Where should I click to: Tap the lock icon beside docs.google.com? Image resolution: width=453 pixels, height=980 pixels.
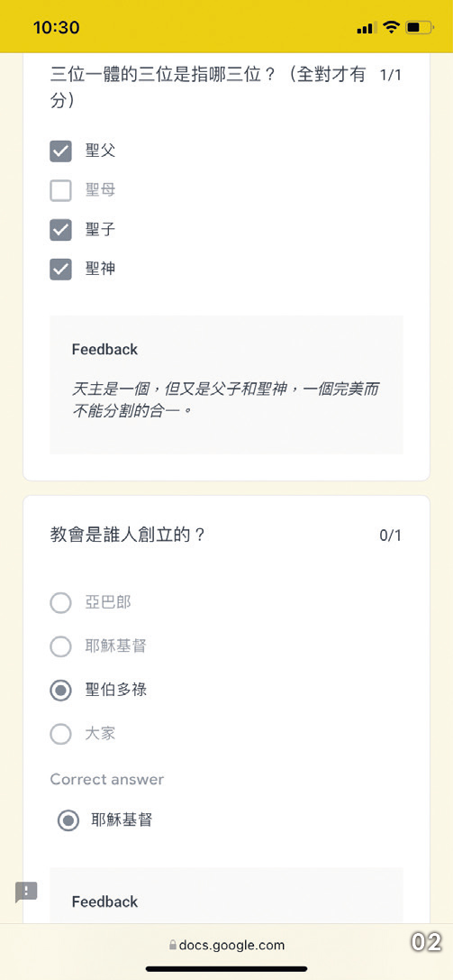tap(172, 946)
